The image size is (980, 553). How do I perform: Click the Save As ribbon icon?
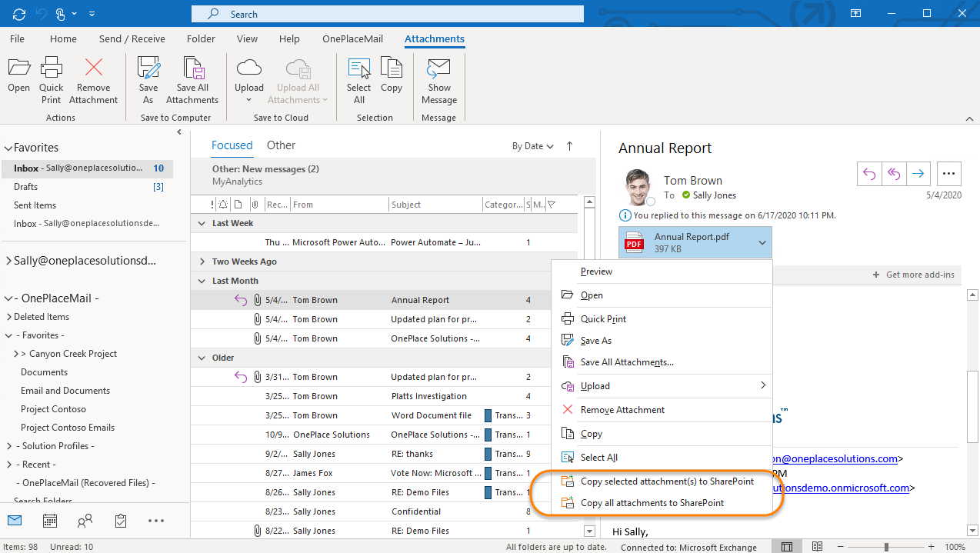(148, 79)
